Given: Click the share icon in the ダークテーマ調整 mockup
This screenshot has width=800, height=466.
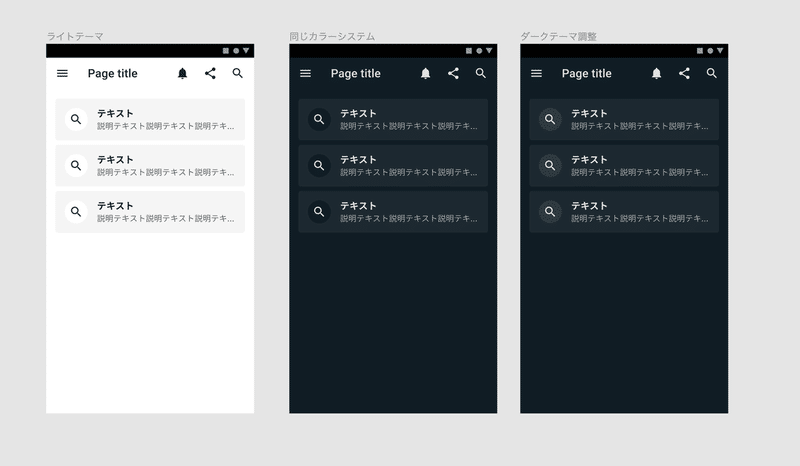Looking at the screenshot, I should [684, 73].
